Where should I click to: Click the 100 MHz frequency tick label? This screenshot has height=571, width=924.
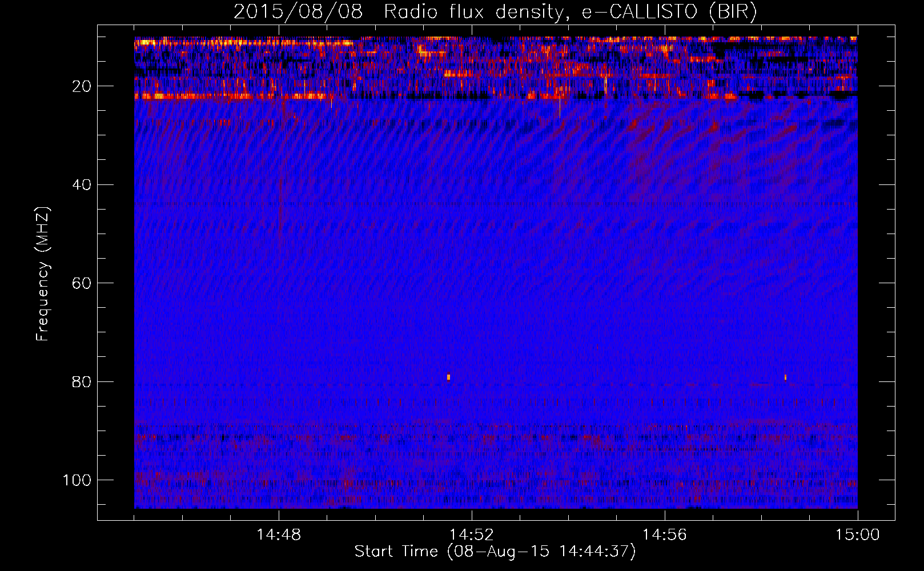click(77, 480)
